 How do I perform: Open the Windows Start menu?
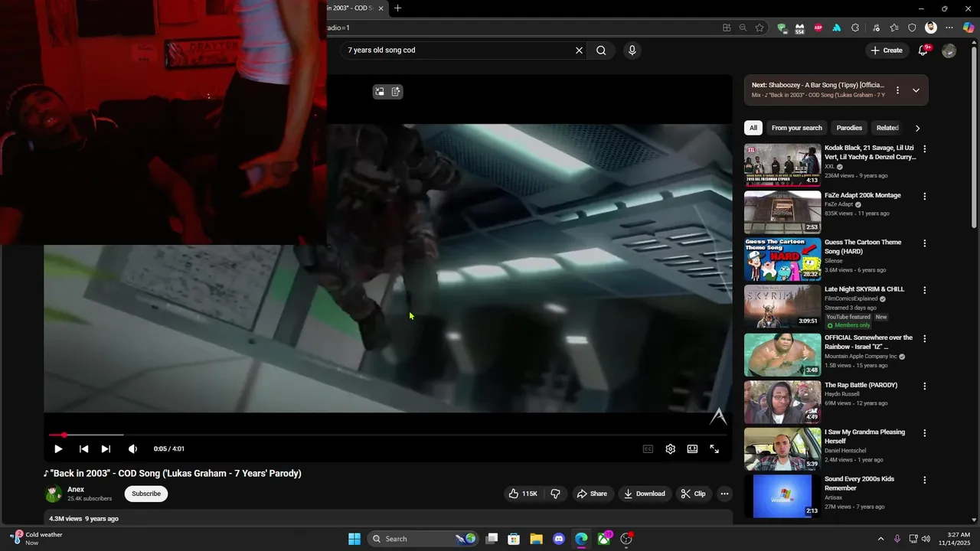pos(354,539)
